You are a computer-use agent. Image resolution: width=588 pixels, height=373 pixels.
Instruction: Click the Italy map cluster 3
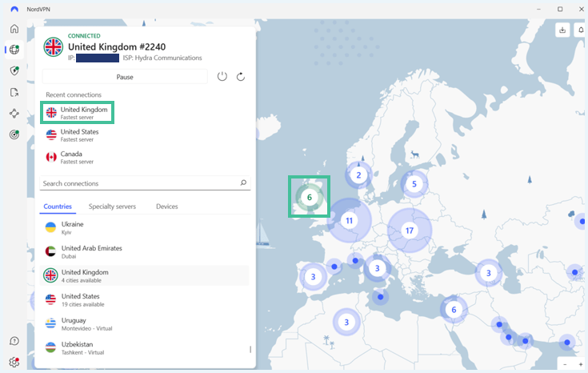pyautogui.click(x=378, y=268)
